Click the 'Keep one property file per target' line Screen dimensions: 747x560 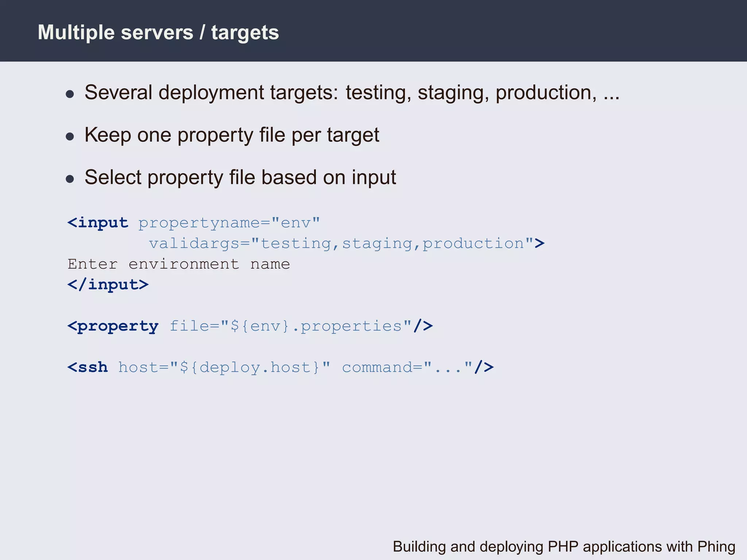tap(232, 135)
